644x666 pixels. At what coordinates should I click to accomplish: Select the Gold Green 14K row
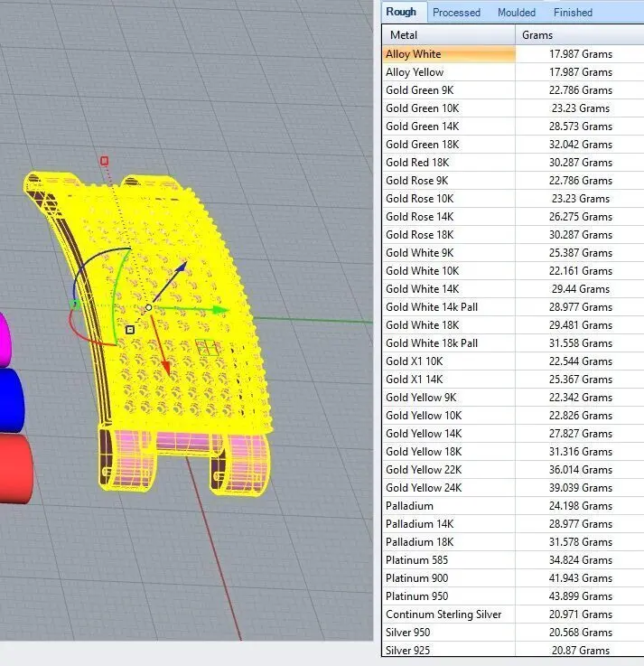tap(513, 127)
